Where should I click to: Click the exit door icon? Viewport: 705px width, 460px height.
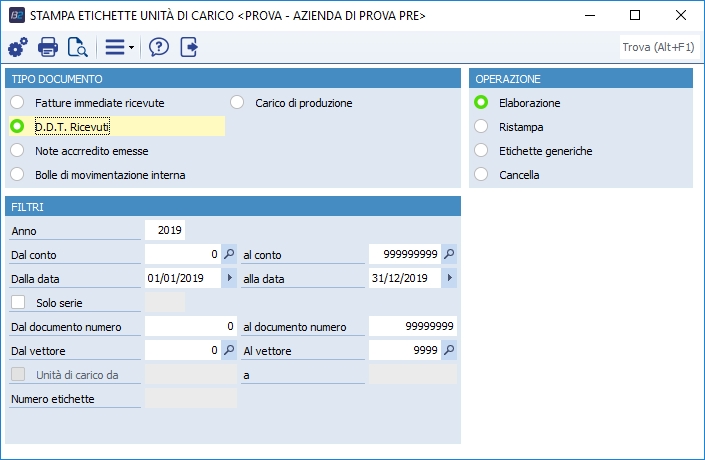coord(189,47)
